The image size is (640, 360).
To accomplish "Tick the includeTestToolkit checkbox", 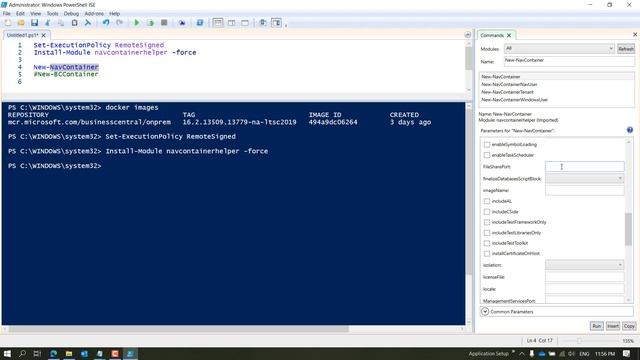I will 487,243.
